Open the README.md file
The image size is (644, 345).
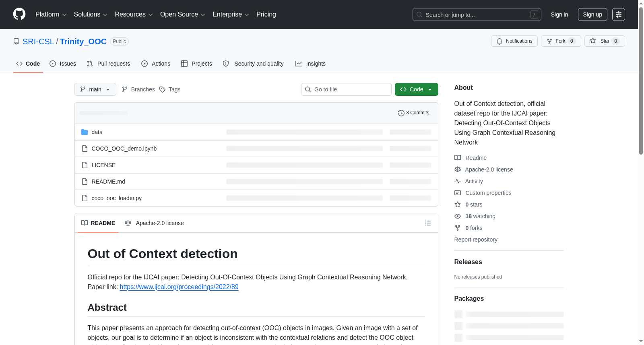108,182
